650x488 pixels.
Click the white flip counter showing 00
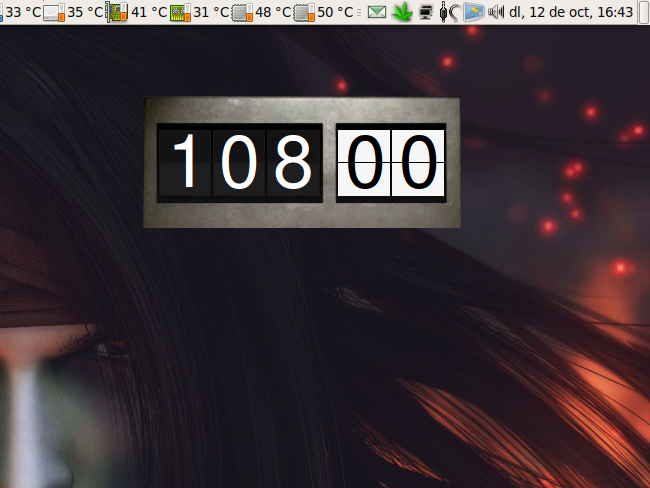coord(391,163)
